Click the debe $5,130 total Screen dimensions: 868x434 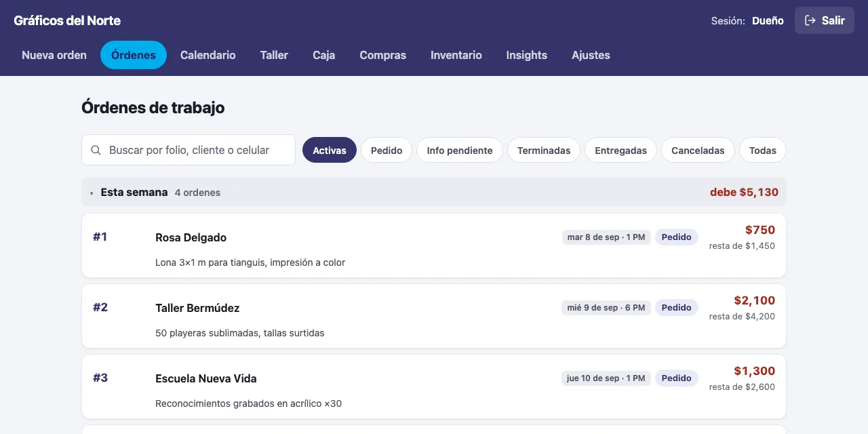point(744,193)
